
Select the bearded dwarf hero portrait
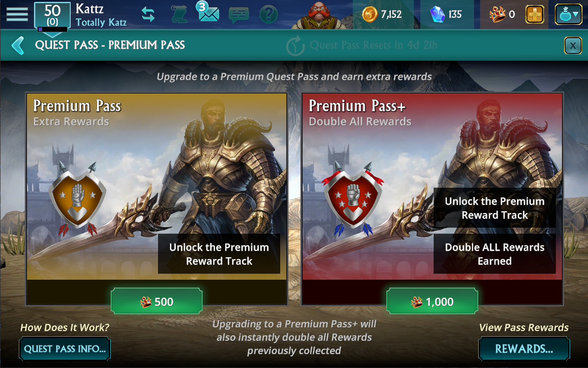[x=322, y=15]
